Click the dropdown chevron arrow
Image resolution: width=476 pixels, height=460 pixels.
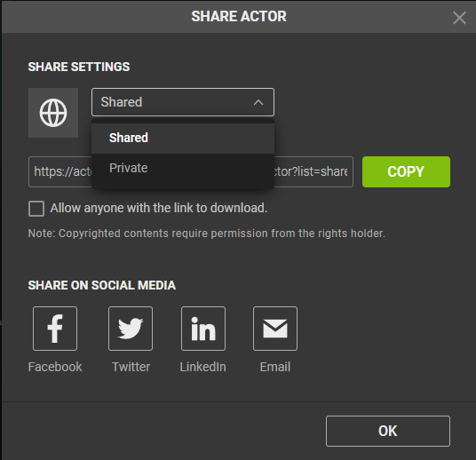[258, 103]
